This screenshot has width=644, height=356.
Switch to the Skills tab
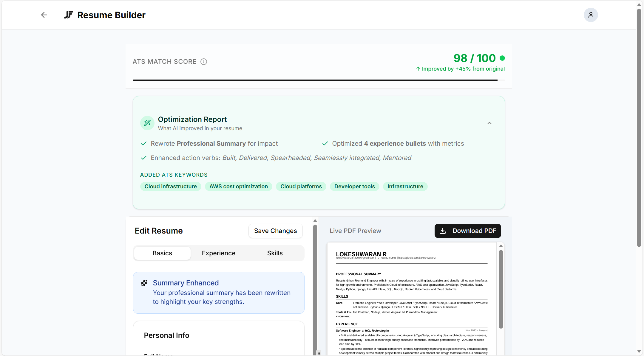tap(275, 253)
